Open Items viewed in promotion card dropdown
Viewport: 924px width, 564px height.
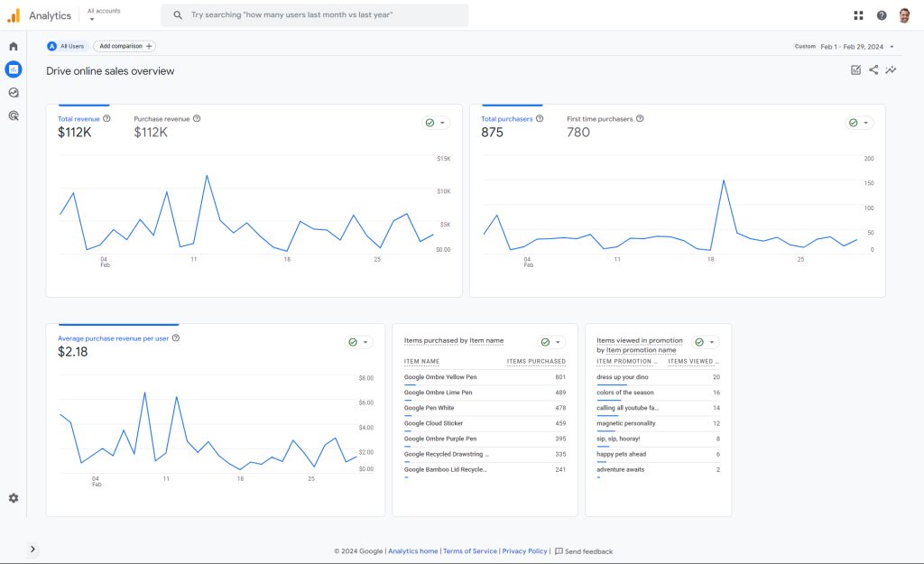(x=706, y=342)
